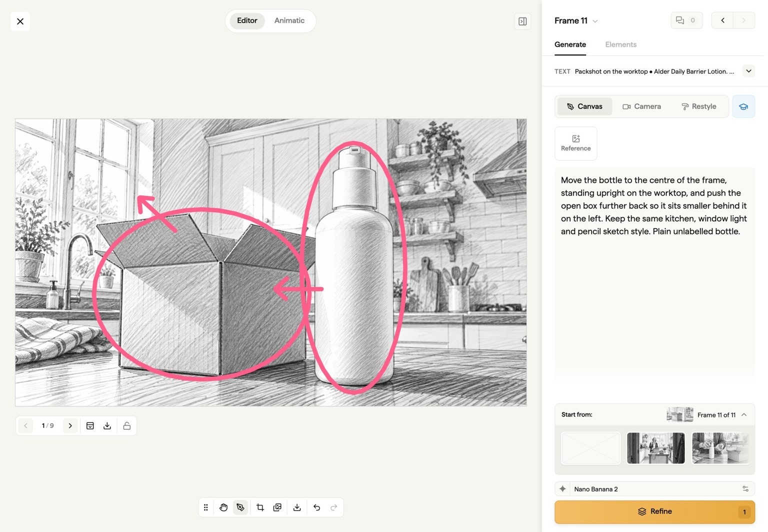
Task: Select the third start-from thumbnail
Action: [x=720, y=448]
